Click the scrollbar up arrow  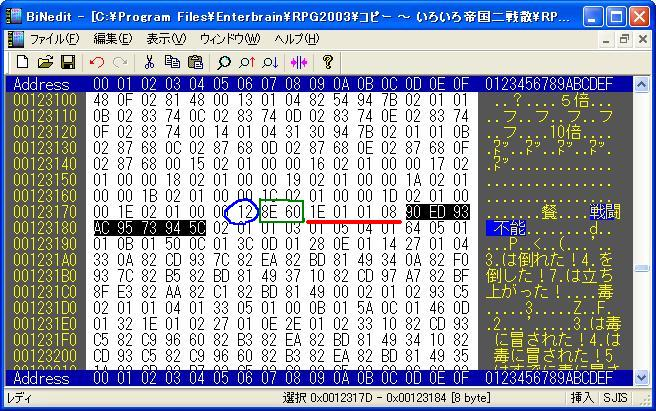(x=641, y=85)
